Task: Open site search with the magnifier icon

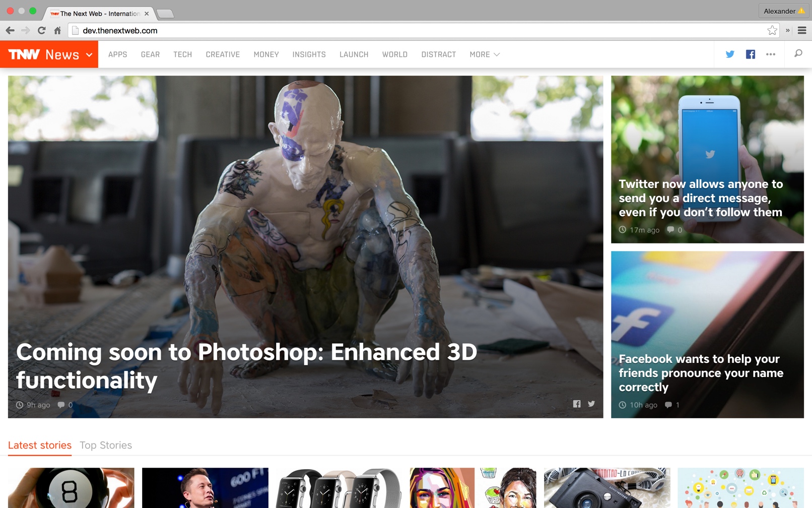Action: pyautogui.click(x=798, y=54)
